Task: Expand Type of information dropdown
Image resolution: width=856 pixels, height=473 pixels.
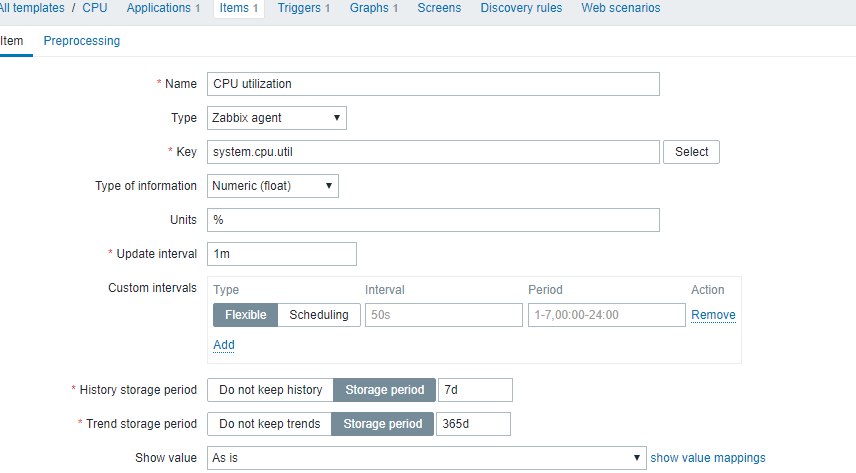Action: (273, 186)
